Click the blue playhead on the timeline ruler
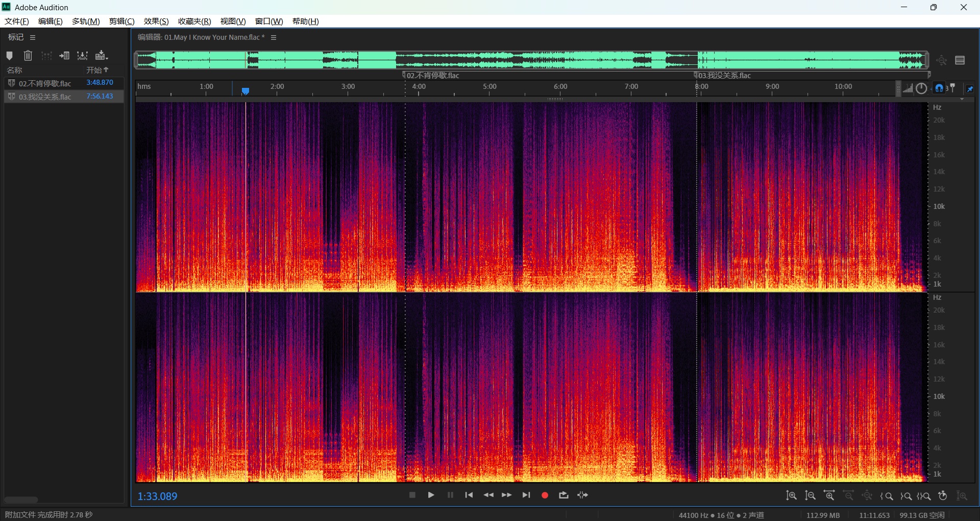The height and width of the screenshot is (521, 980). (x=246, y=91)
